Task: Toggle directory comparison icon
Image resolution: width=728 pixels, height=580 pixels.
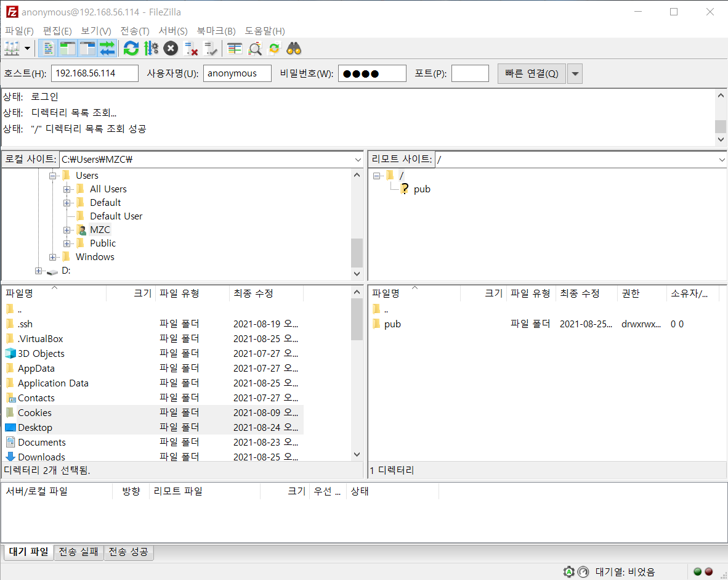Action: click(x=255, y=48)
